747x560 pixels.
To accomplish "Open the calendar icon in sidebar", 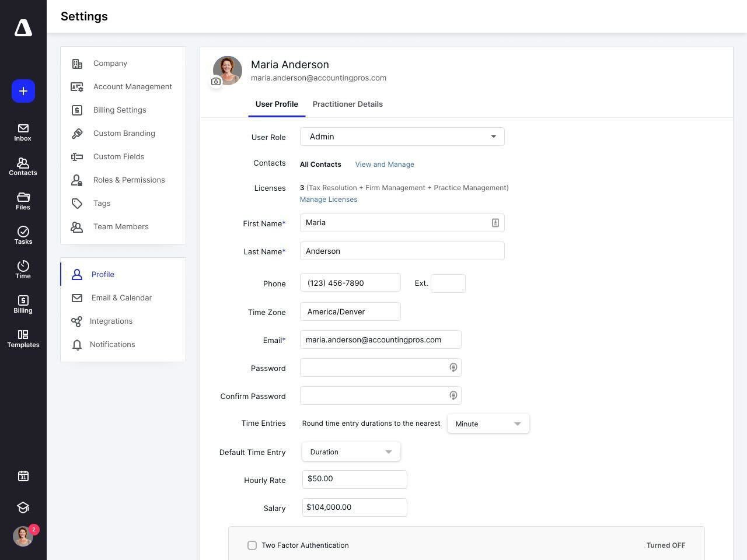I will point(23,476).
